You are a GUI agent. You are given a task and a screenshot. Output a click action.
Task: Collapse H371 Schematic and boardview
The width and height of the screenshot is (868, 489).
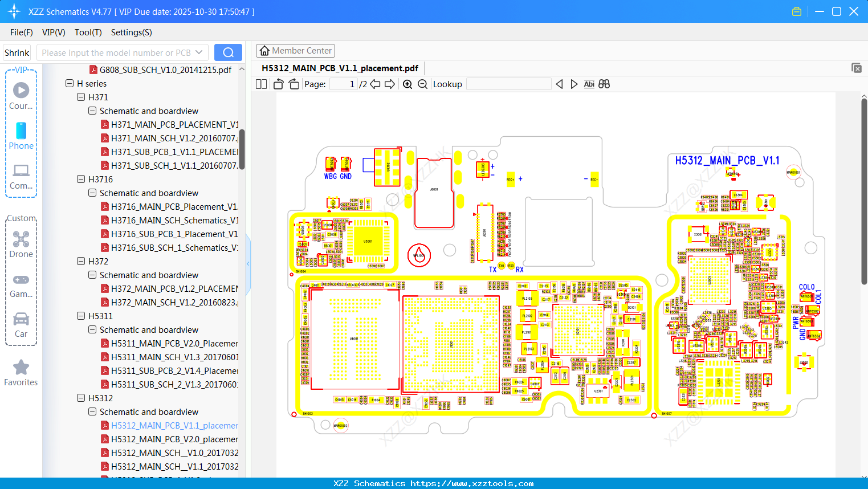click(x=92, y=111)
